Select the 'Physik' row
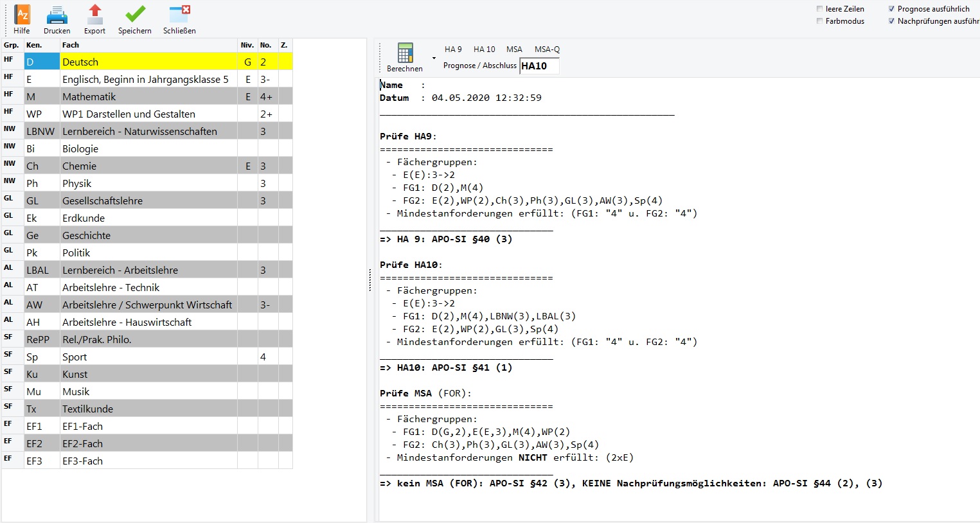The image size is (980, 523). [147, 183]
